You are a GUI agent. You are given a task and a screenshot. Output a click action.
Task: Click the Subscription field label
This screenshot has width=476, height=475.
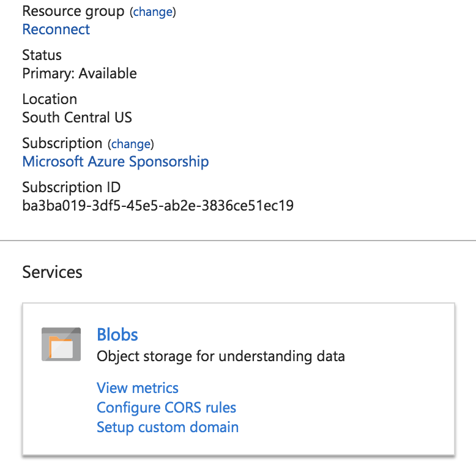pos(62,143)
